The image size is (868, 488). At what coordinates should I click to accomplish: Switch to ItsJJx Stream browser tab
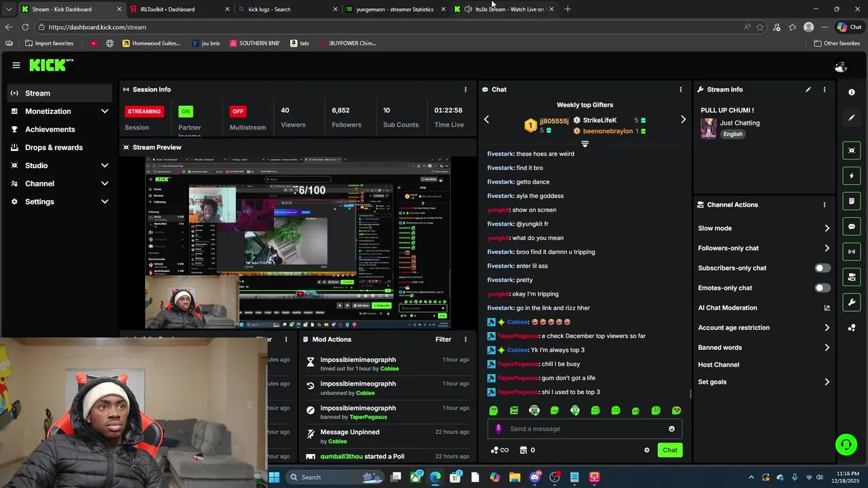tap(504, 9)
